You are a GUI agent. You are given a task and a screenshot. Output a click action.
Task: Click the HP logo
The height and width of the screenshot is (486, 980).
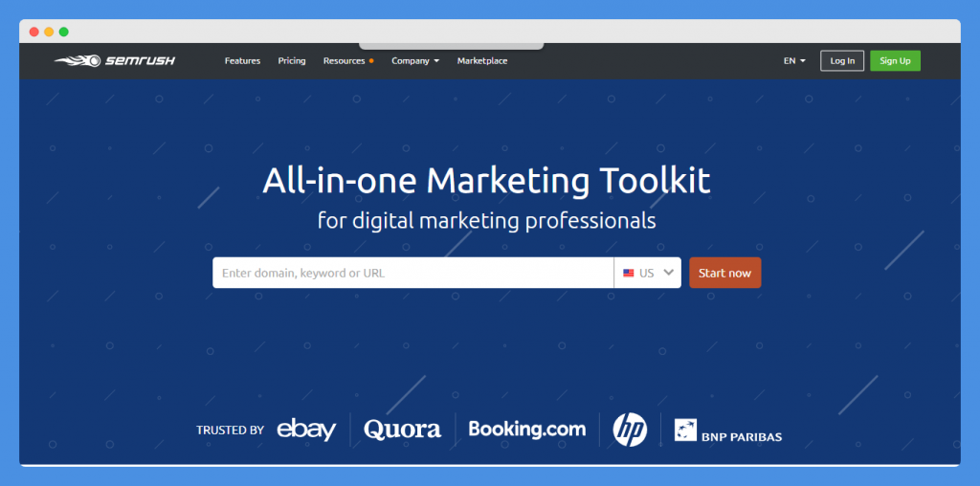(630, 430)
